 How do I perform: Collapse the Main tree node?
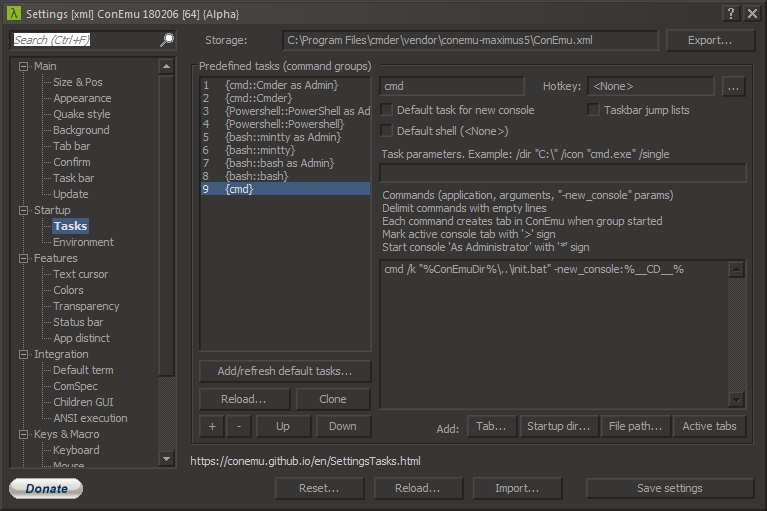tap(23, 66)
